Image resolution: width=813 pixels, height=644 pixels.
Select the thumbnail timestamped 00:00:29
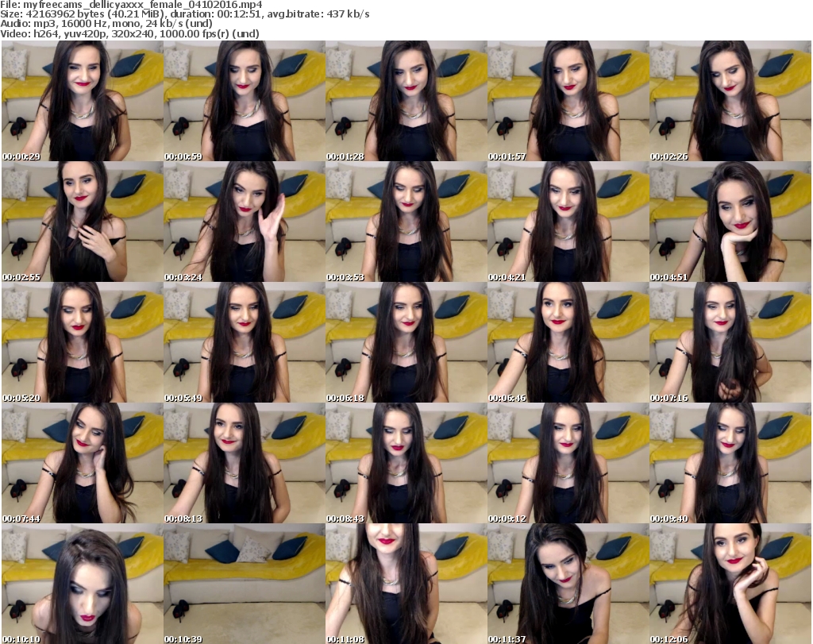(x=83, y=101)
